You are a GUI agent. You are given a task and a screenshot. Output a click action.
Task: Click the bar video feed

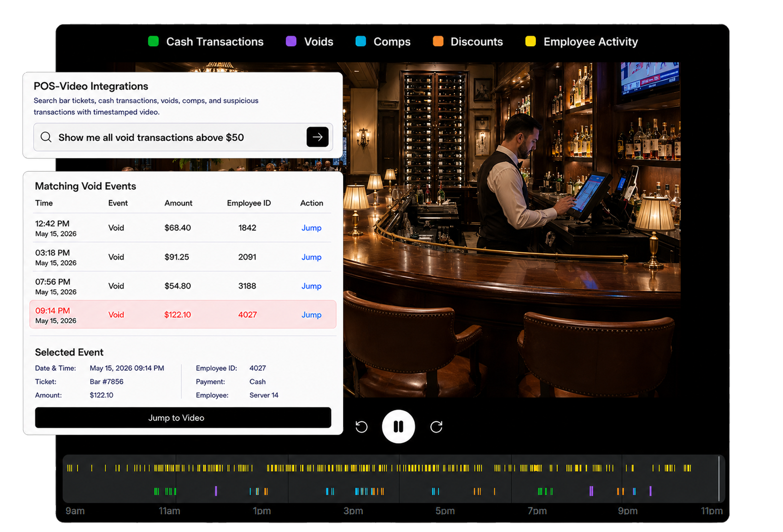coord(512,230)
